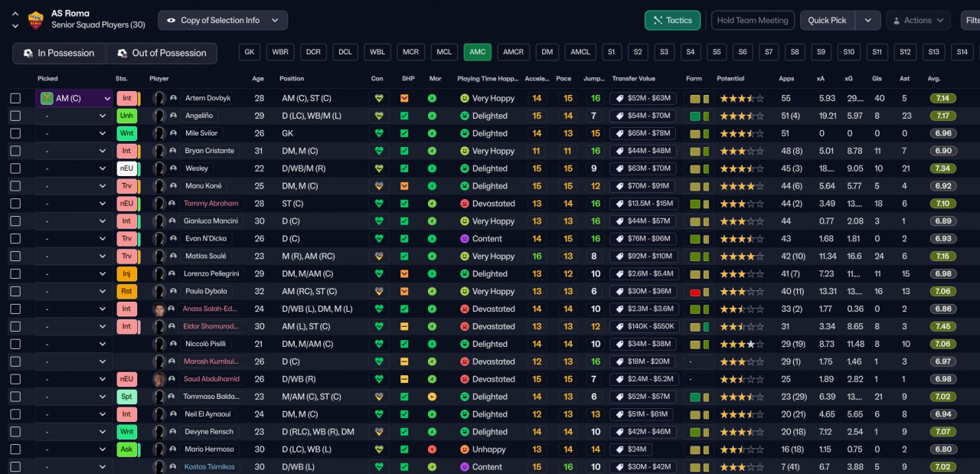Click the Inj status badge for Lorenzo Pellegrini
The height and width of the screenshot is (474, 980).
pyautogui.click(x=126, y=274)
